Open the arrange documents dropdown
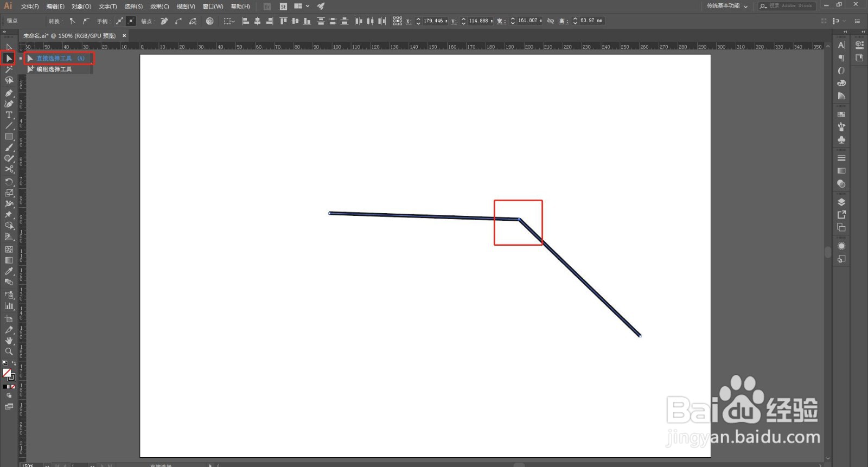The height and width of the screenshot is (467, 868). pyautogui.click(x=302, y=6)
